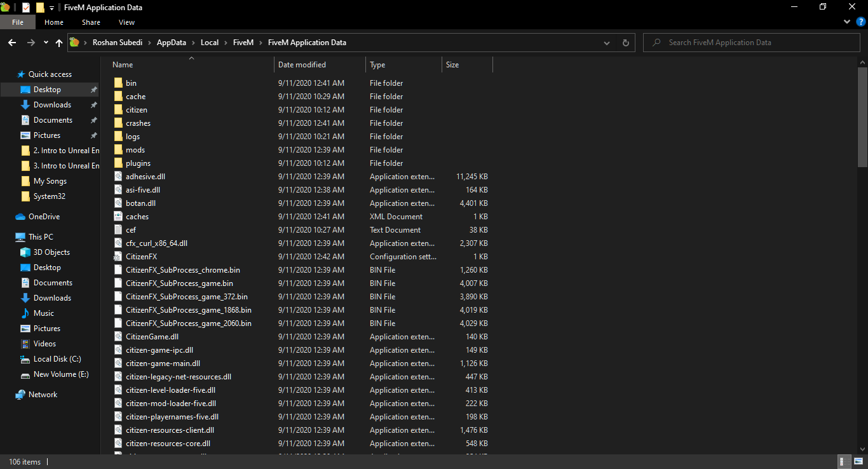Image resolution: width=868 pixels, height=469 pixels.
Task: Expand the ribbon with the chevron
Action: (847, 22)
